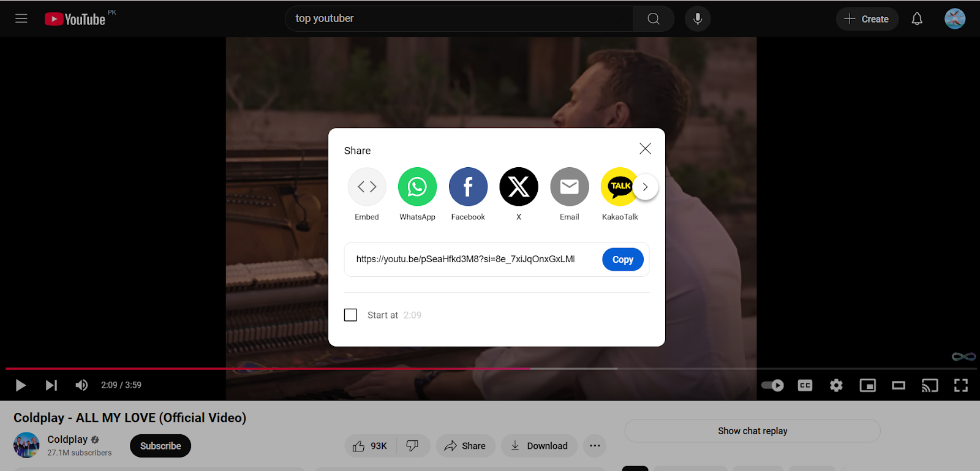Toggle closed captions (CC) button

coord(805,385)
